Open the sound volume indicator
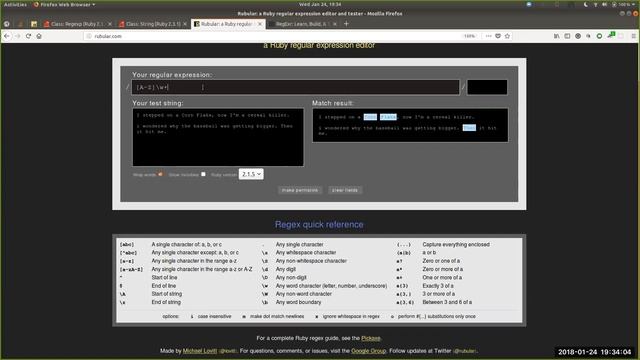 (604, 4)
